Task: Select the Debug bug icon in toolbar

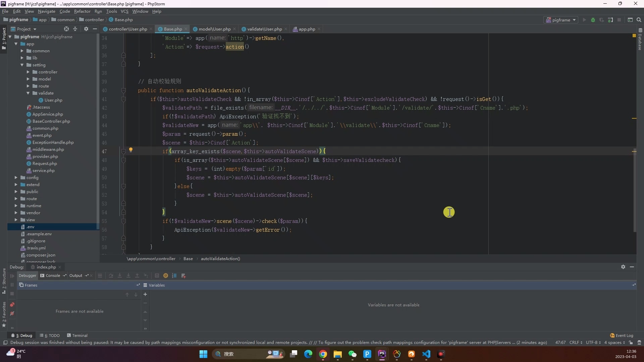Action: coord(593,20)
